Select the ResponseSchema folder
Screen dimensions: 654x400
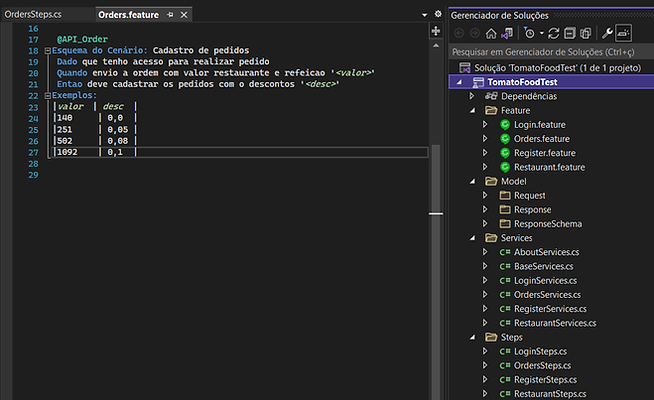[x=548, y=224]
